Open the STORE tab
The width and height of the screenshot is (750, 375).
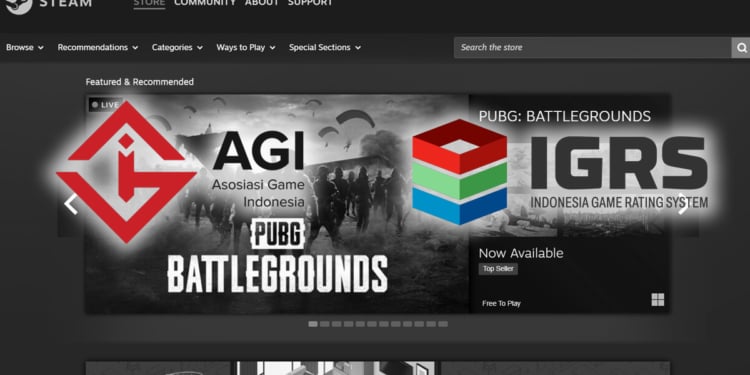pyautogui.click(x=149, y=4)
